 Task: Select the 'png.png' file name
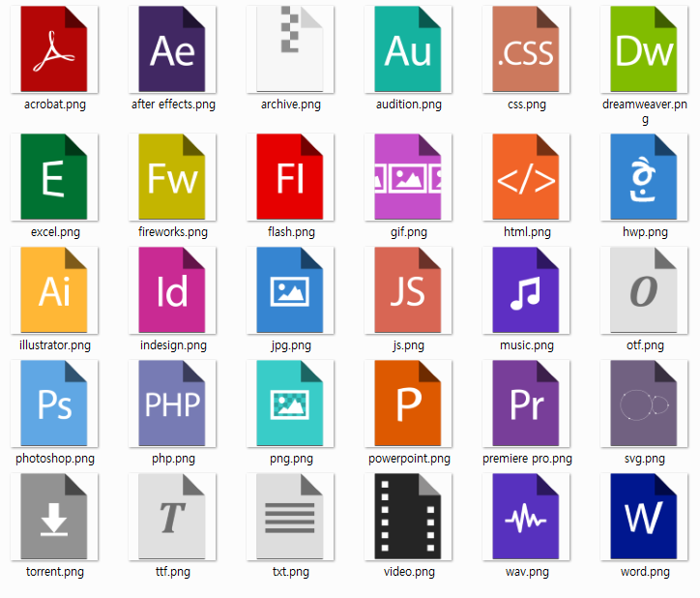tap(291, 459)
